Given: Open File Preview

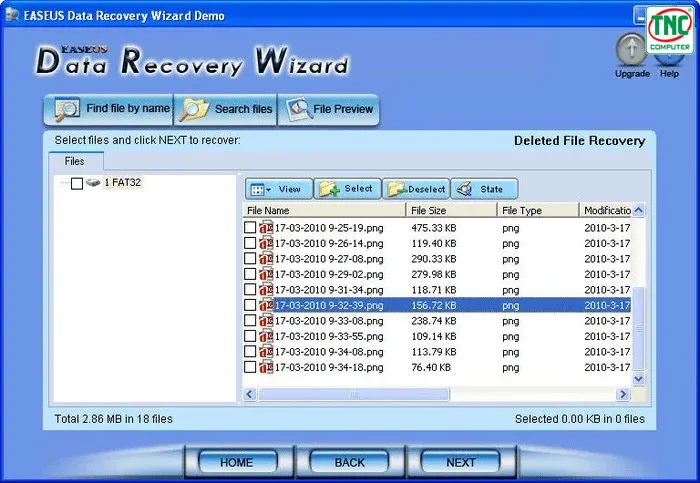Looking at the screenshot, I should pyautogui.click(x=329, y=109).
